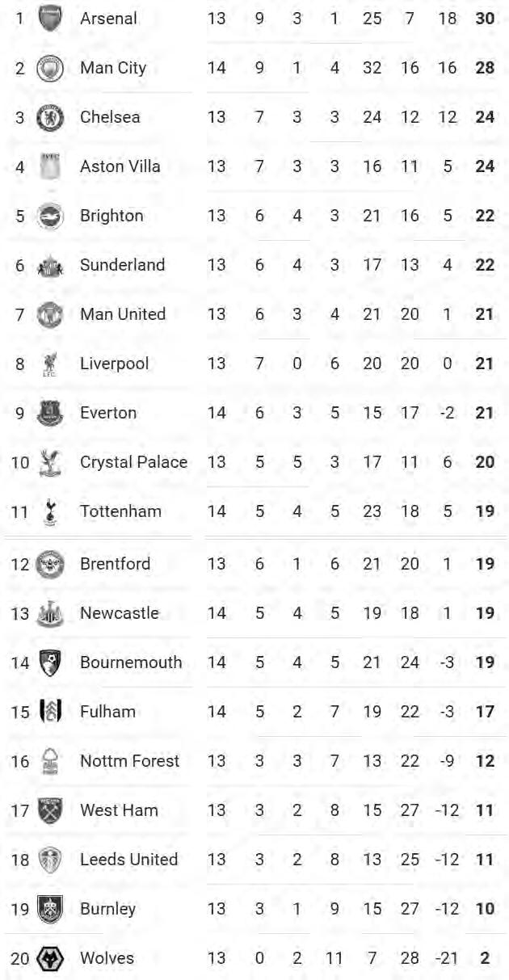
Task: Click the Liverpool club crest
Action: coord(50,364)
